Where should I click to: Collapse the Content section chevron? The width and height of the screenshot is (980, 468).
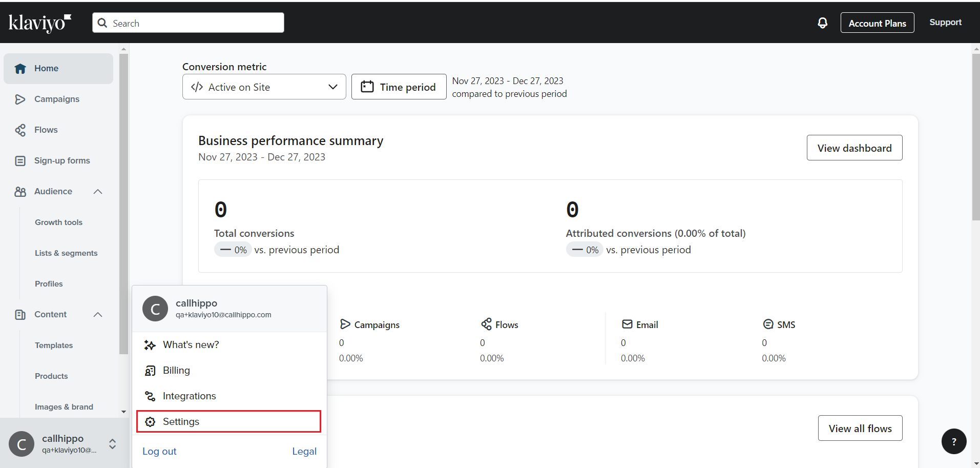[98, 315]
